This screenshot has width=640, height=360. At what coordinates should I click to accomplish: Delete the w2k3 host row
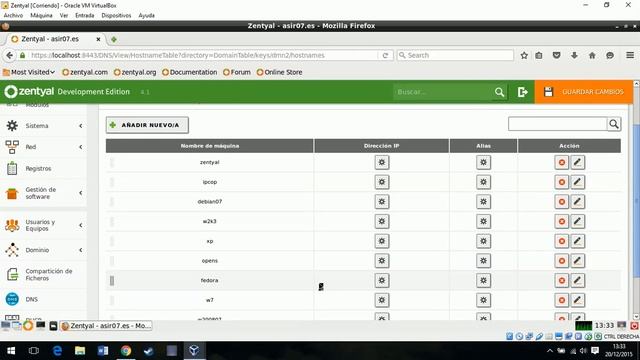[x=562, y=221]
